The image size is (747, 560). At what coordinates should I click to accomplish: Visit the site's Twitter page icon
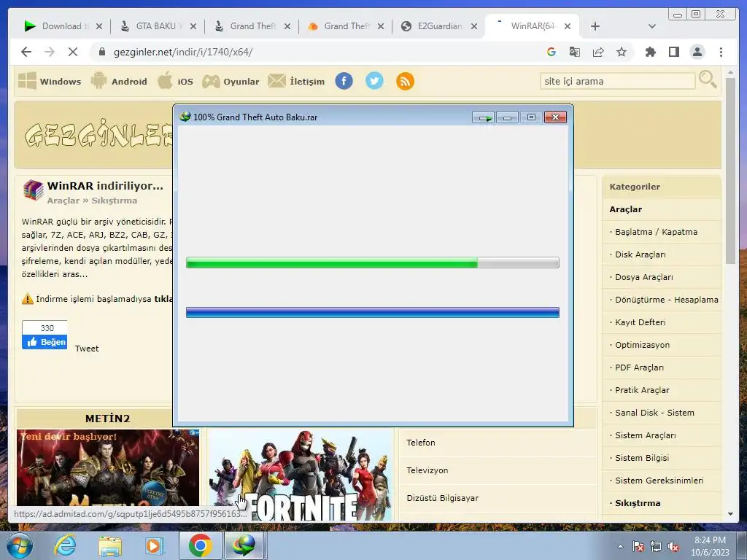pyautogui.click(x=374, y=81)
